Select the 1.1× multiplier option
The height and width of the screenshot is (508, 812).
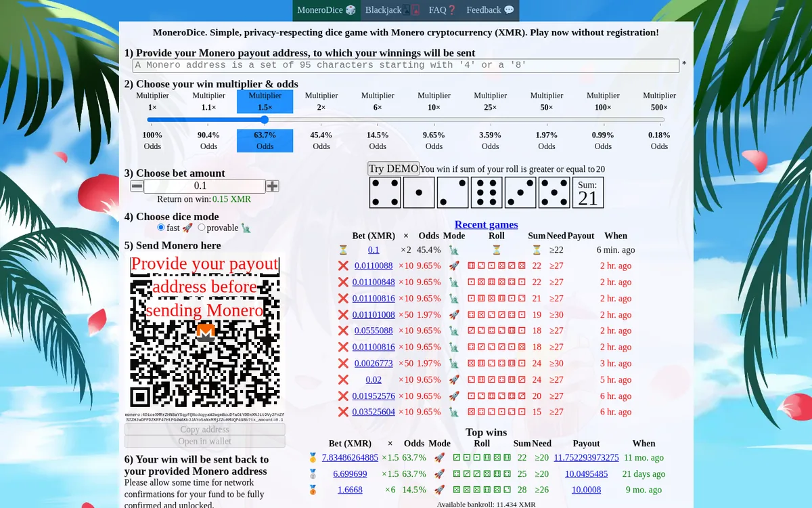[208, 102]
